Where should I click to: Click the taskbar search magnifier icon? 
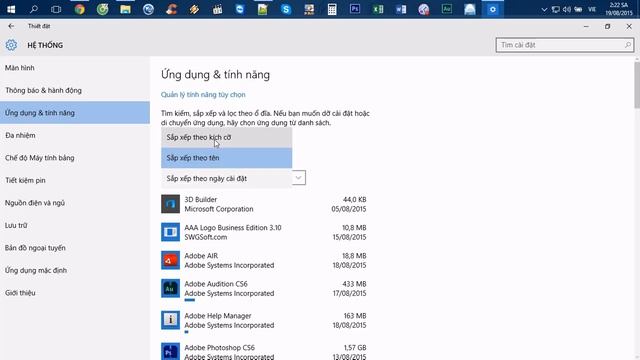tap(33, 9)
